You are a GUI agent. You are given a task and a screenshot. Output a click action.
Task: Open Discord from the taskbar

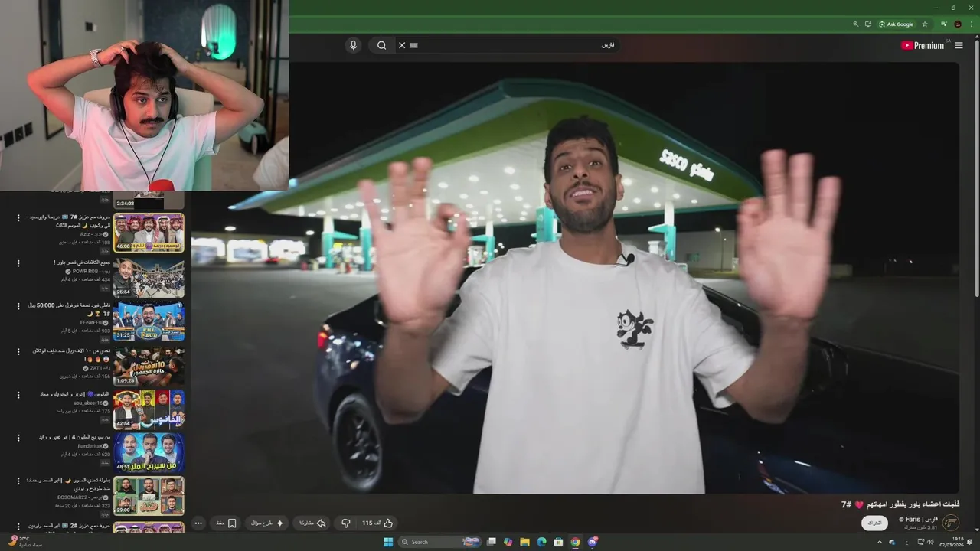click(593, 542)
